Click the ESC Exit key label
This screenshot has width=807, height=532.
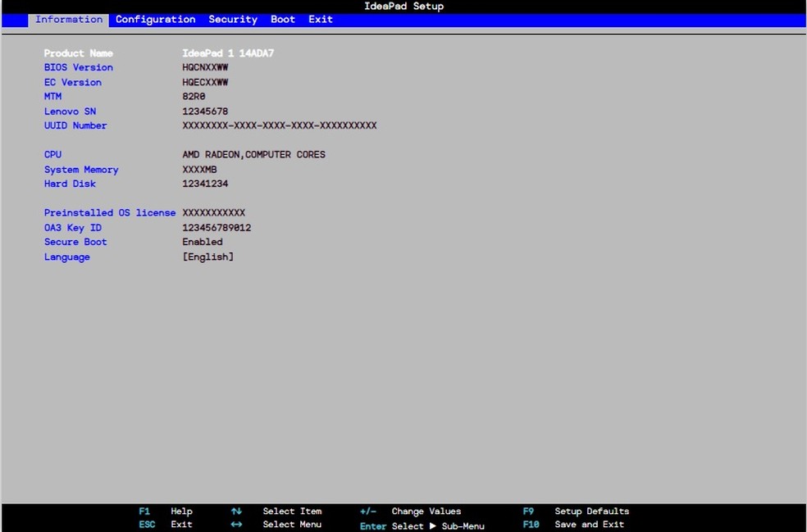(147, 525)
